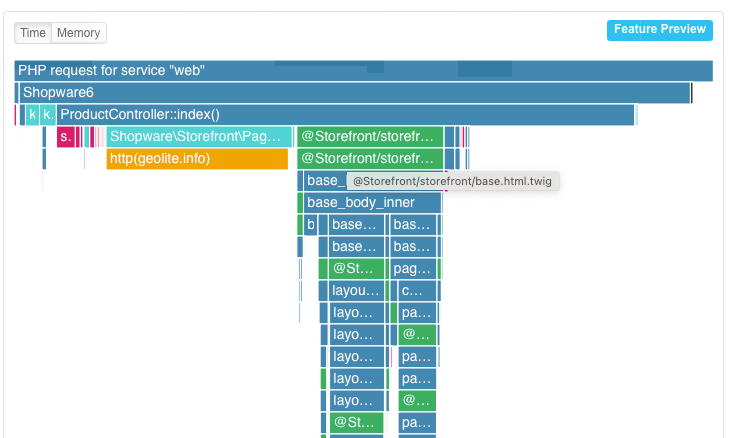The image size is (733, 438).
Task: Select the ProductController::index() bar
Action: (x=345, y=115)
